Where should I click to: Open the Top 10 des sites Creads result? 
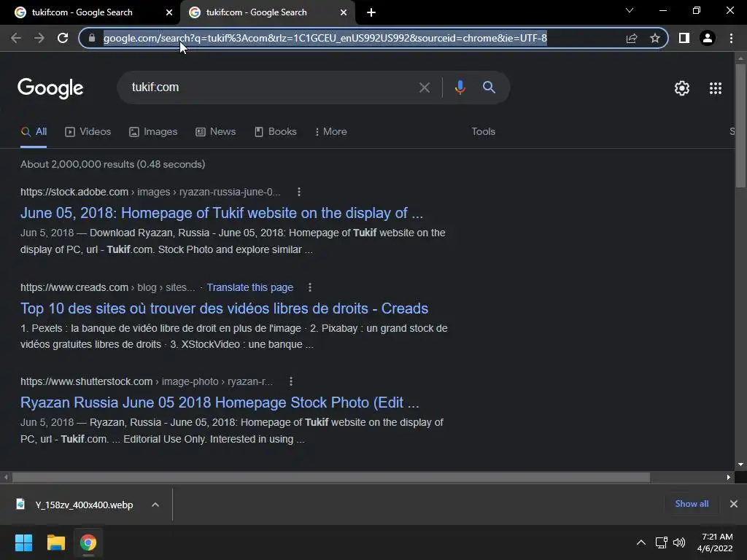(225, 308)
